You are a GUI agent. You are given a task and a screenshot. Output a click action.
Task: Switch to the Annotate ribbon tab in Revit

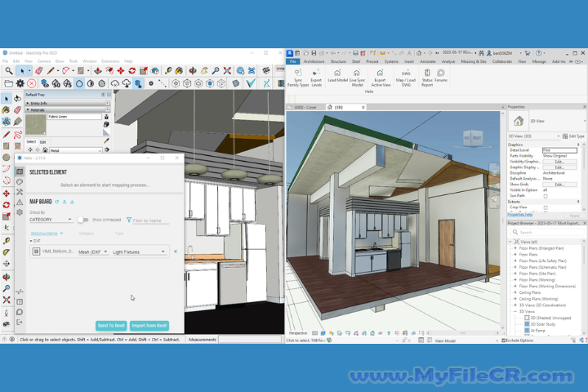(427, 61)
